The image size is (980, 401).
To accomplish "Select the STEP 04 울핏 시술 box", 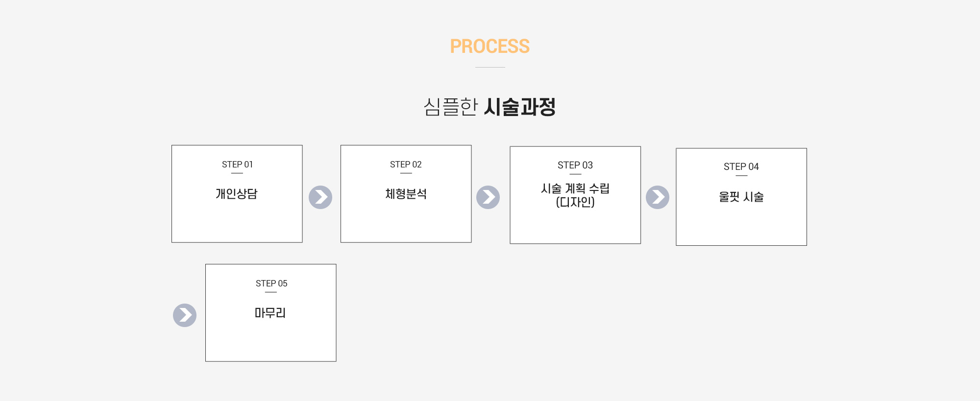I will coord(741,197).
